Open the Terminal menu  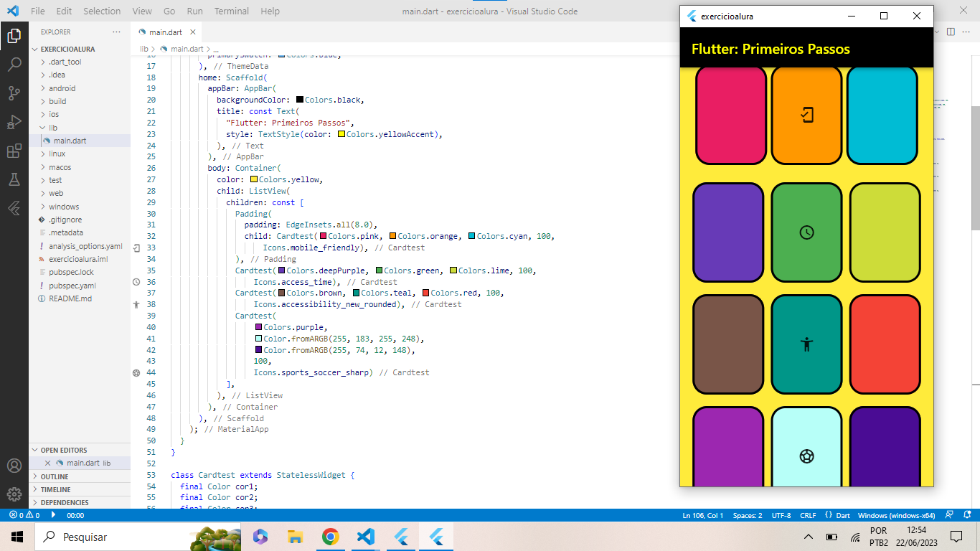[232, 11]
